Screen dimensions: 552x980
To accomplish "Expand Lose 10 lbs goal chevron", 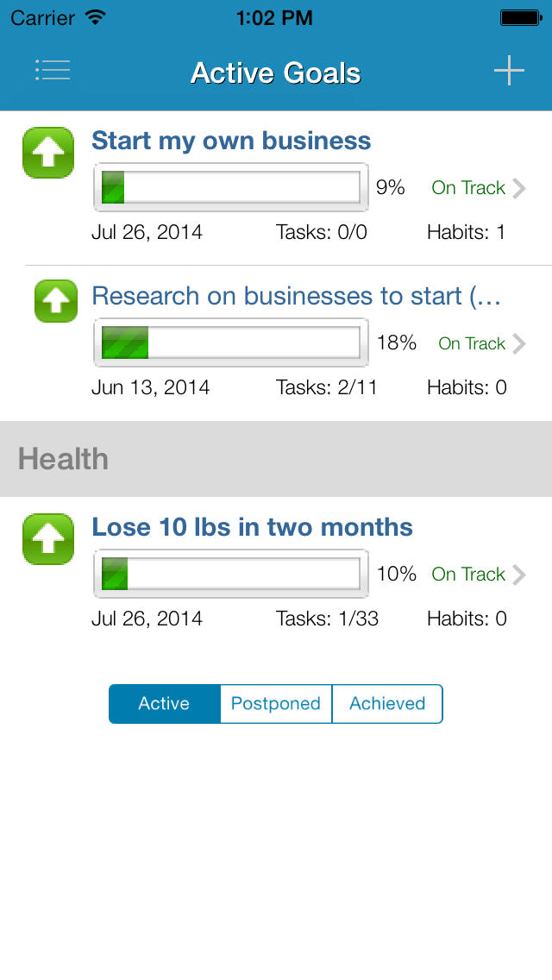I will pos(518,575).
